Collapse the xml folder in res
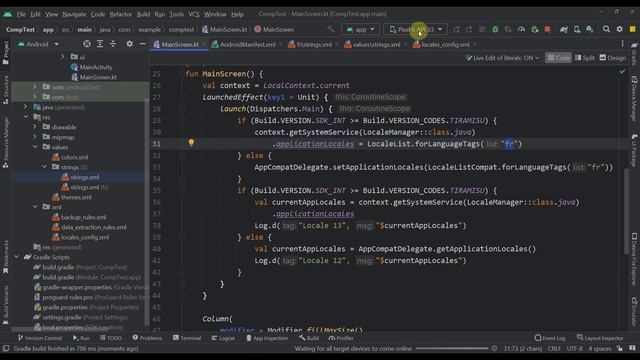Viewport: 640px width, 360px height. click(35, 207)
